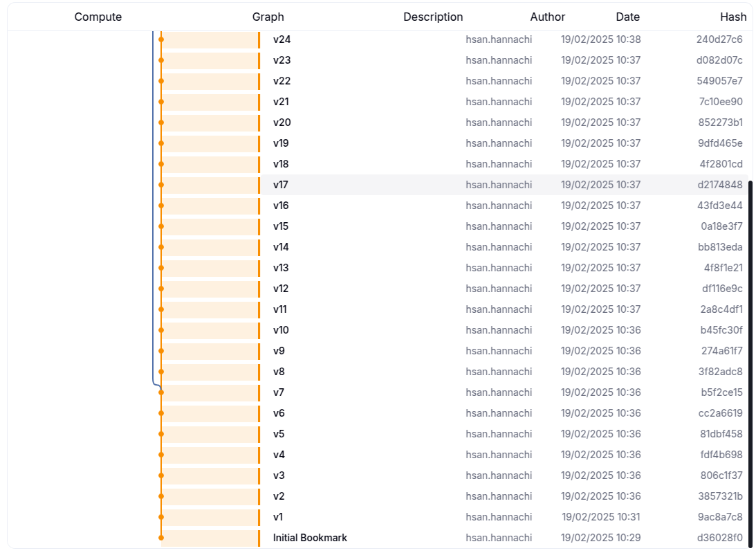The image size is (756, 553).
Task: Click the Initial Bookmark commit dot
Action: pos(161,538)
